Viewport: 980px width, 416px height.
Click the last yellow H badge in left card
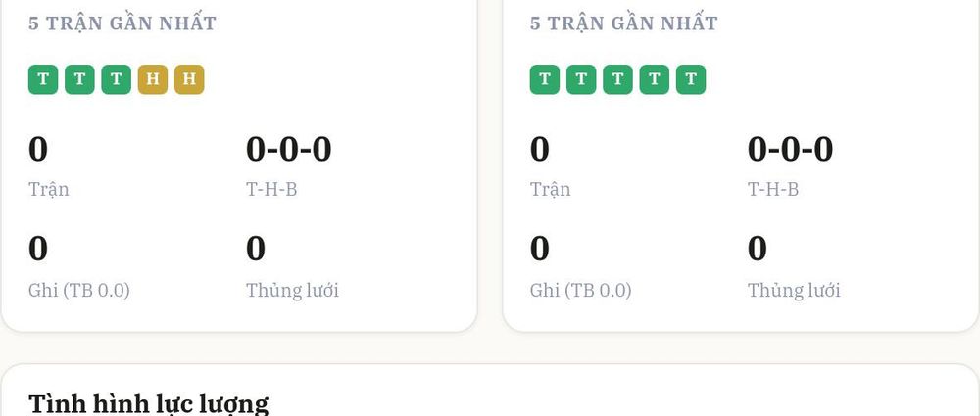(x=189, y=79)
